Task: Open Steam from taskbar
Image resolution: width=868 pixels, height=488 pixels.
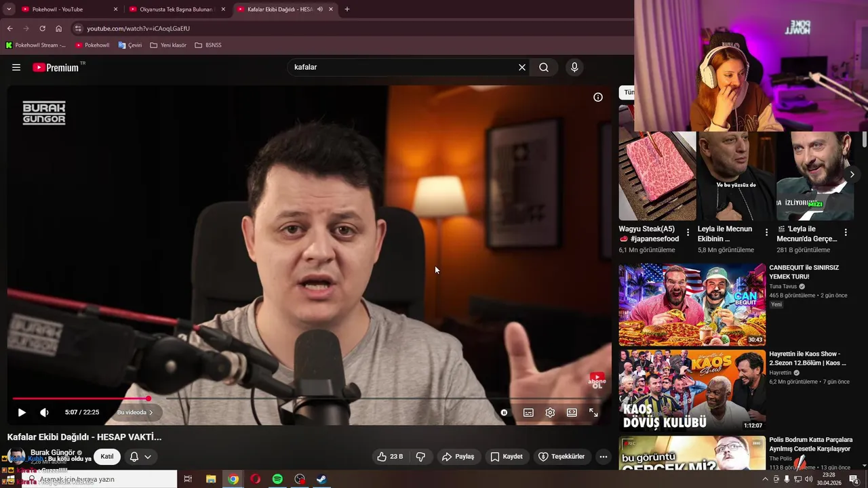Action: (321, 479)
